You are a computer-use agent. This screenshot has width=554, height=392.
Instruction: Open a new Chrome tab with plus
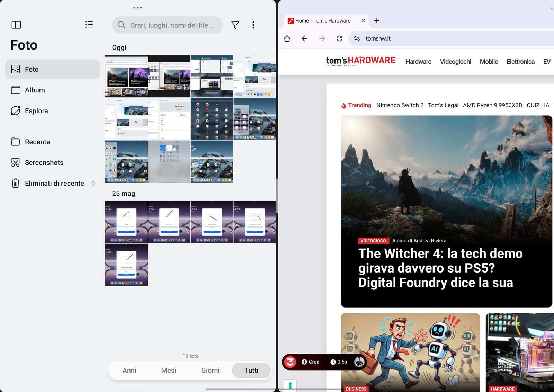point(377,21)
